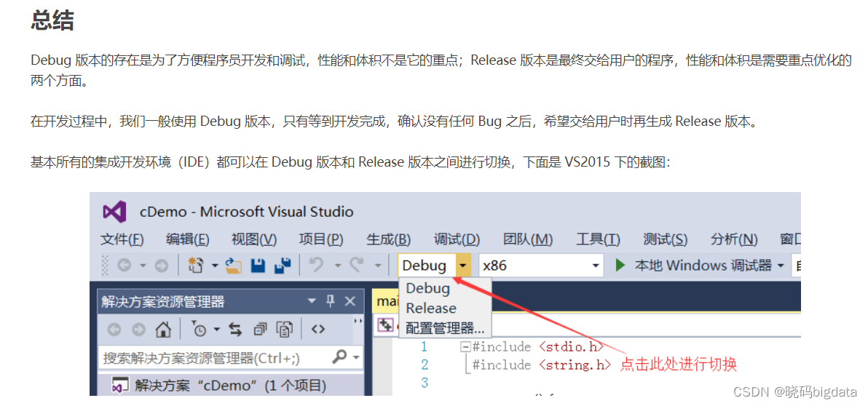Viewport: 868px width, 406px height.
Task: Click Solution Explorer Forward arrow icon
Action: (138, 330)
